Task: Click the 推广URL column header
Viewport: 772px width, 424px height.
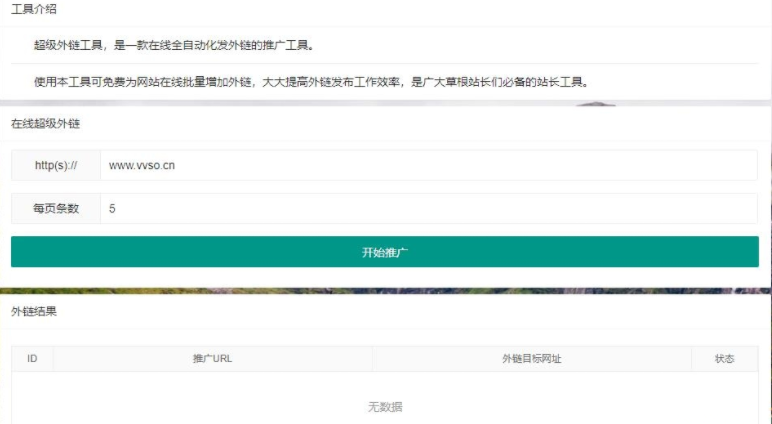Action: point(212,359)
